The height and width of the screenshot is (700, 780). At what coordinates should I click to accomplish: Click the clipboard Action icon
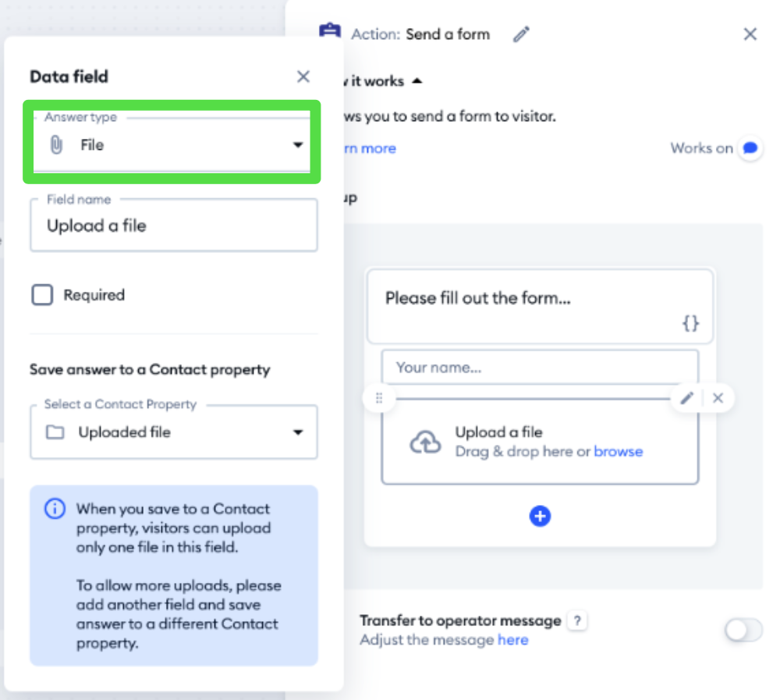coord(330,31)
